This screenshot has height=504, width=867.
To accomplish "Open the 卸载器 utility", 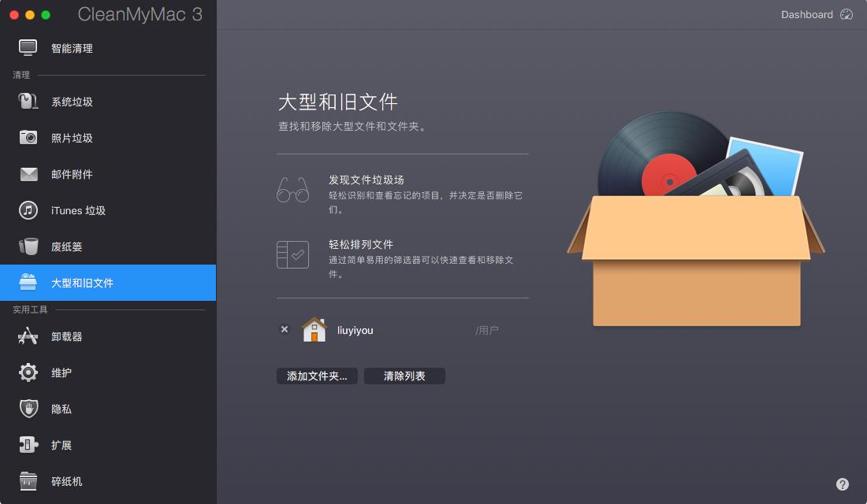I will (108, 336).
